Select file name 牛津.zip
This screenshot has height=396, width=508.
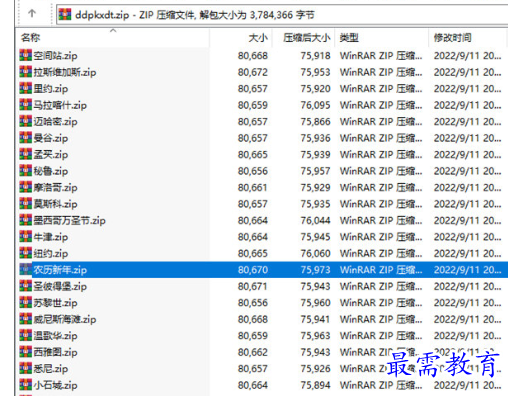pyautogui.click(x=51, y=237)
